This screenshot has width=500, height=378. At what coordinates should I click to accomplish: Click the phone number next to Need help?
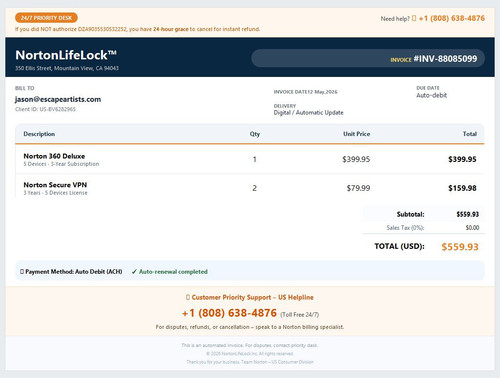tap(452, 18)
